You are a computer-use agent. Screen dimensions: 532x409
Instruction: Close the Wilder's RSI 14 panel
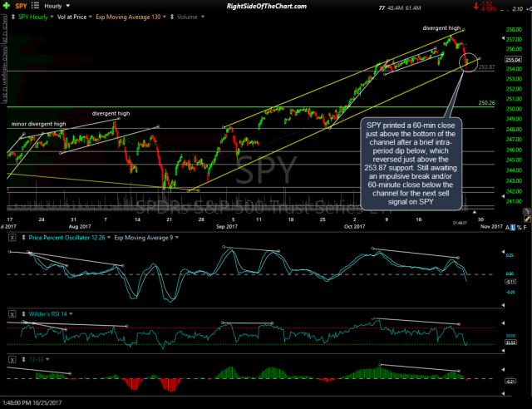[12, 314]
